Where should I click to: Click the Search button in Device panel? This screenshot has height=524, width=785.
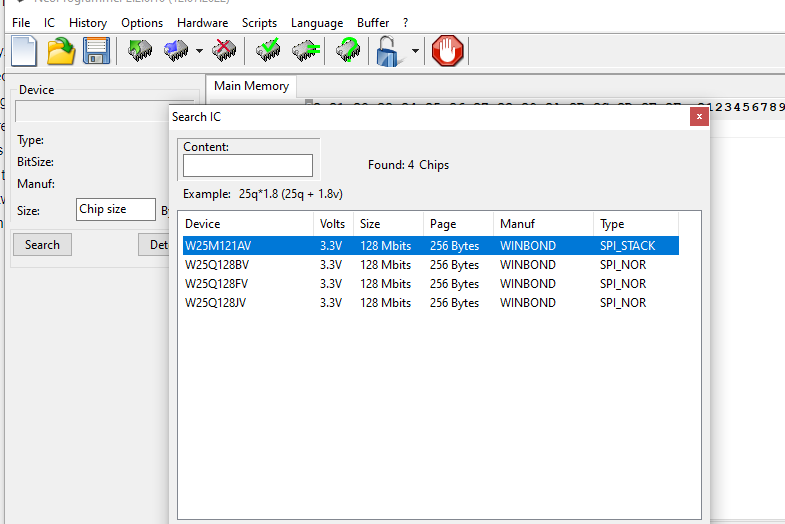pos(42,245)
